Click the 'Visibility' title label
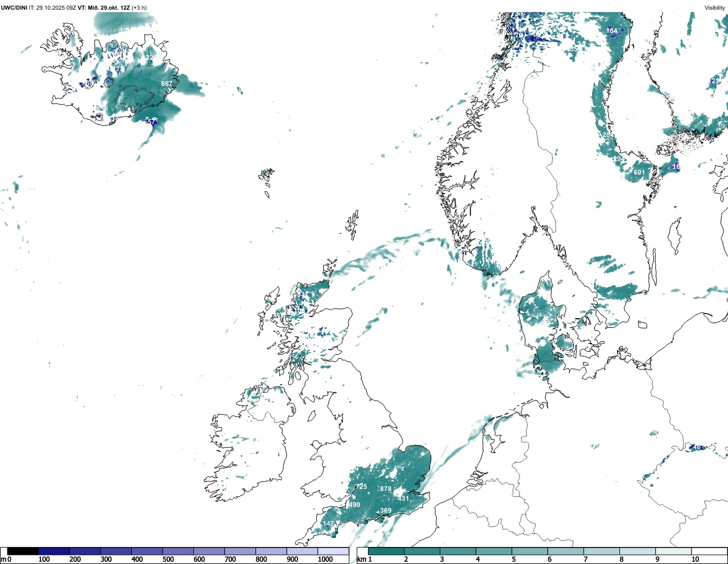Viewport: 728px width, 564px height. point(715,8)
